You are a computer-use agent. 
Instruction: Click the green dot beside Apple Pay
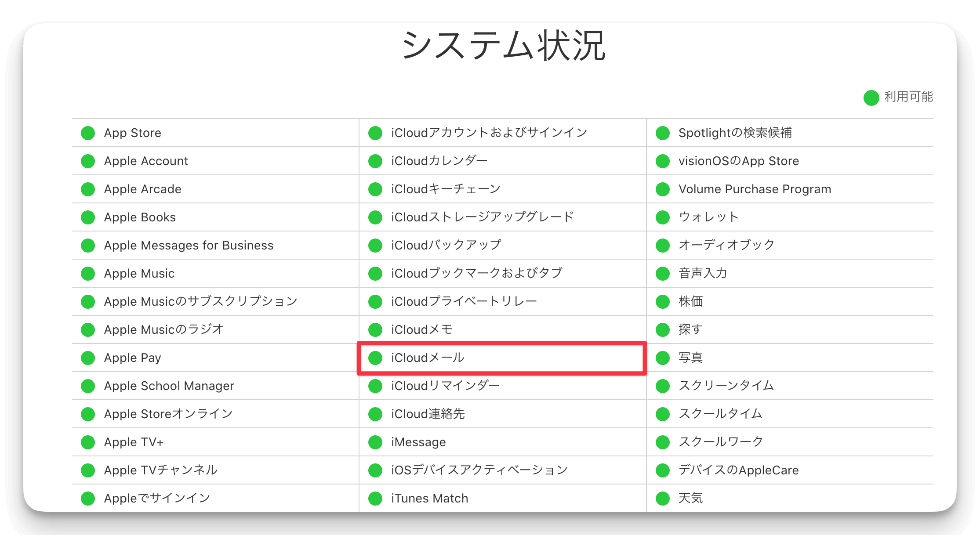point(88,358)
